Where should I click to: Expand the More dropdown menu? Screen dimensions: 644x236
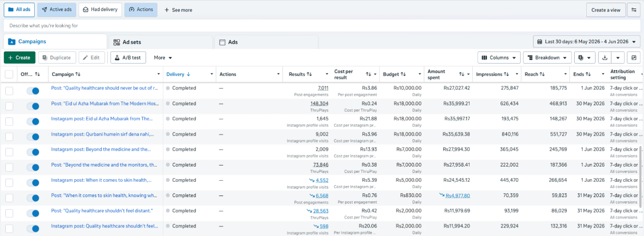coord(163,57)
